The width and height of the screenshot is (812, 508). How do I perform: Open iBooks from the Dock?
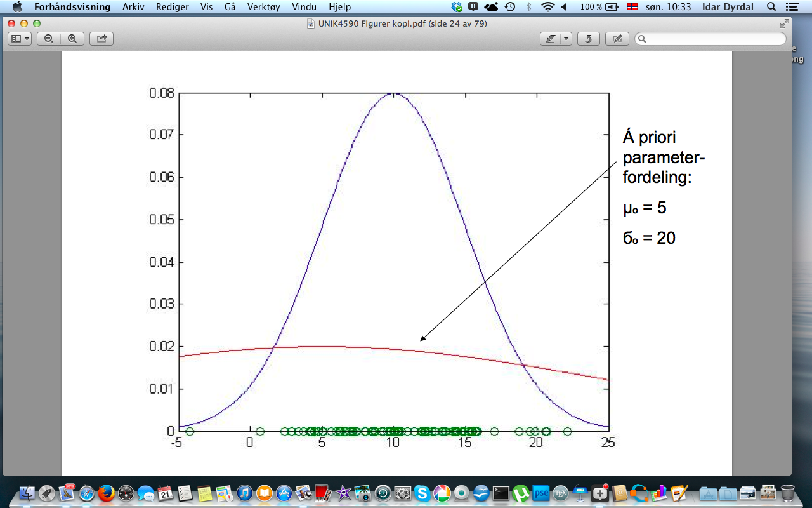[x=264, y=493]
